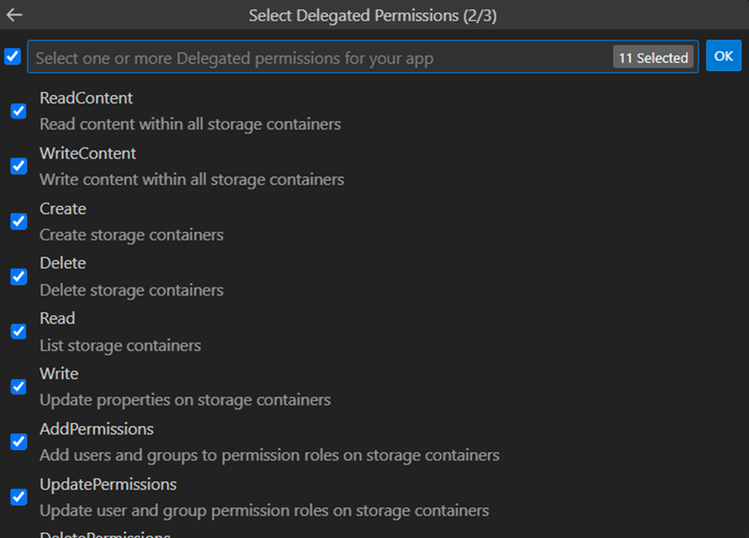
Task: Uncheck the ReadContent permission checkbox
Action: 18,111
